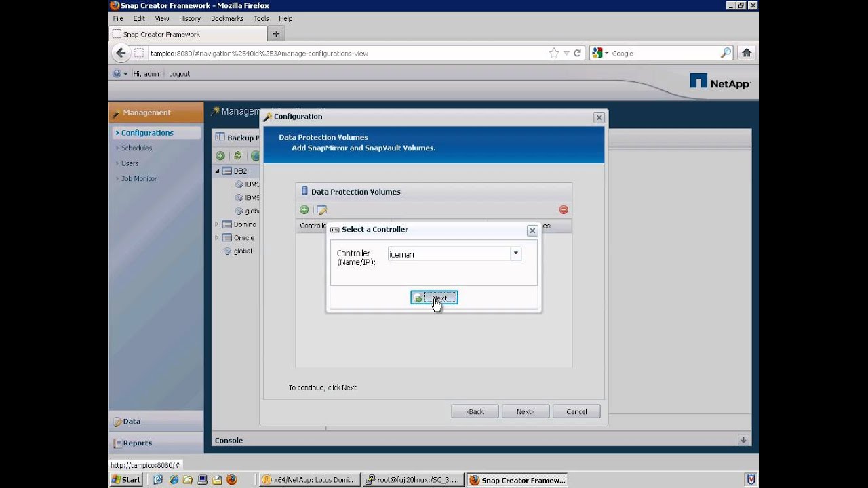Launch Internet Explorer from quick launch
The width and height of the screenshot is (868, 488).
[x=173, y=480]
